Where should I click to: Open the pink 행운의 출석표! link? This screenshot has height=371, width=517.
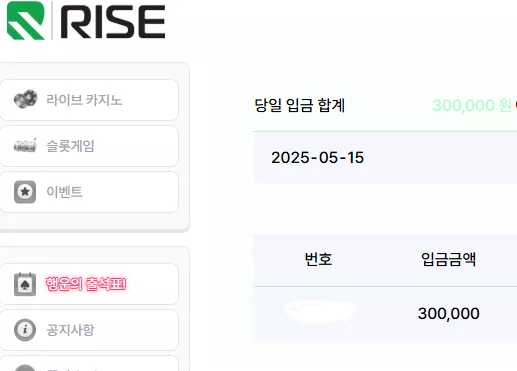tap(86, 284)
